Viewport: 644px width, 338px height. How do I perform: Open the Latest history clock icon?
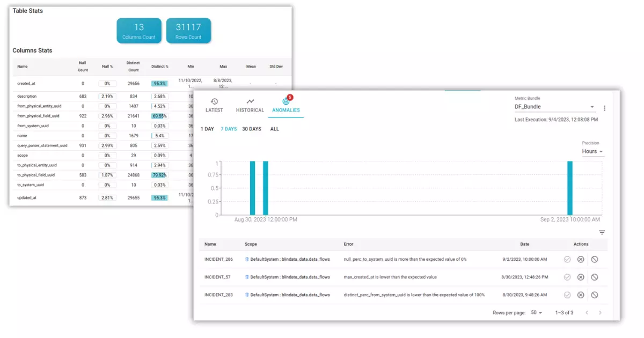(214, 101)
